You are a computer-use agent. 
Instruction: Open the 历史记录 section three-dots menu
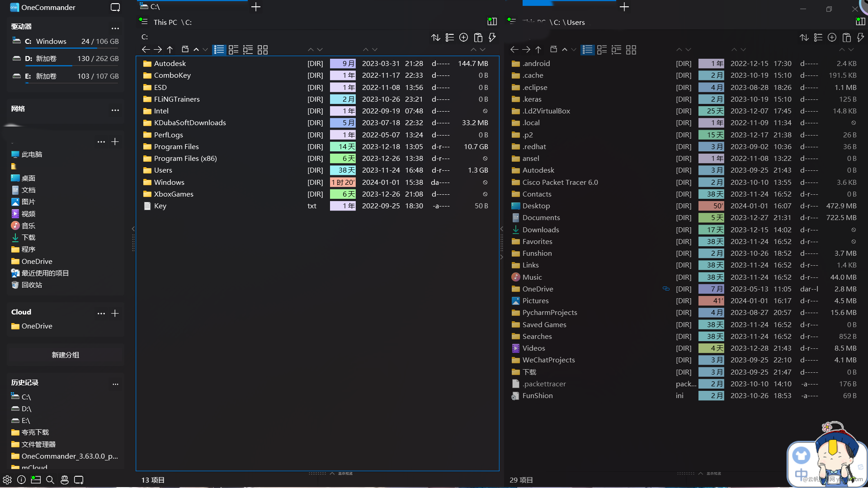(115, 384)
